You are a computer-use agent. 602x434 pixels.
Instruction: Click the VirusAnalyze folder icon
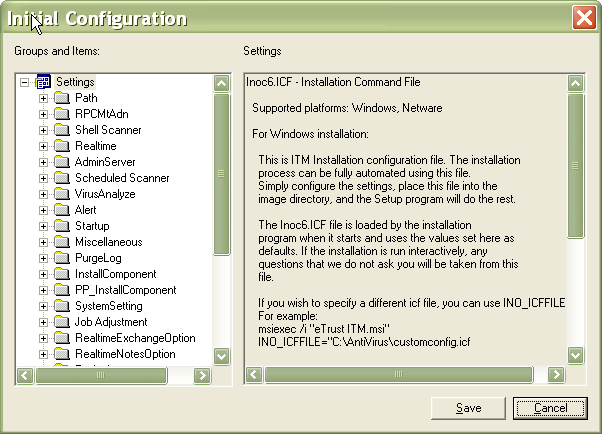pos(61,194)
